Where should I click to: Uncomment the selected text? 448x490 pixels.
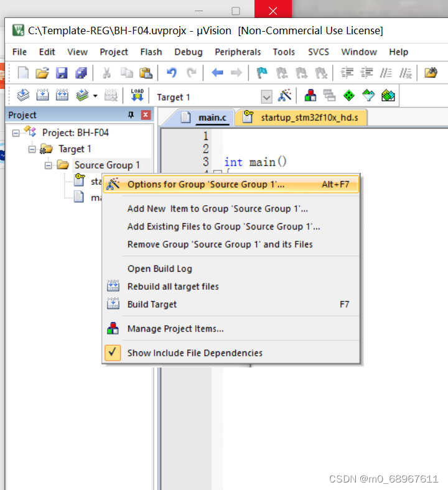(406, 73)
